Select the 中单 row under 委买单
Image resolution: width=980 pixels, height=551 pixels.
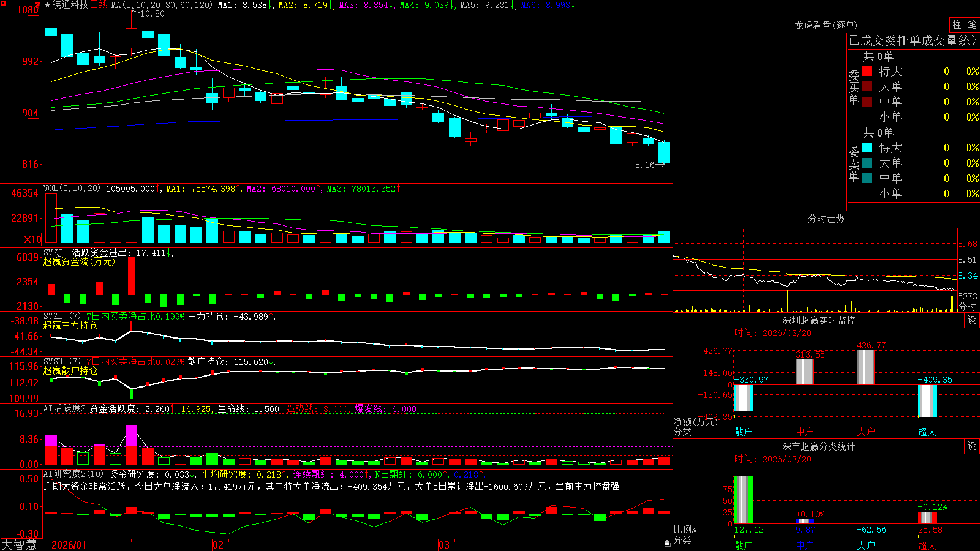[921, 102]
